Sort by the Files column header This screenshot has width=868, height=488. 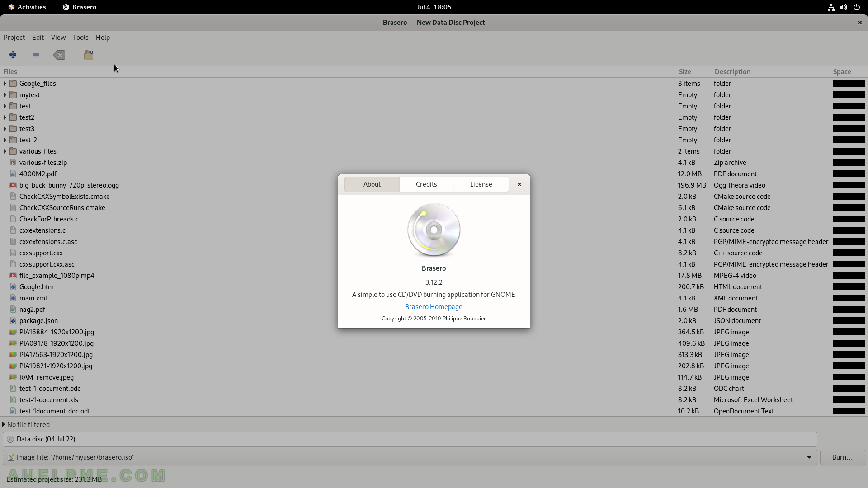(x=338, y=71)
